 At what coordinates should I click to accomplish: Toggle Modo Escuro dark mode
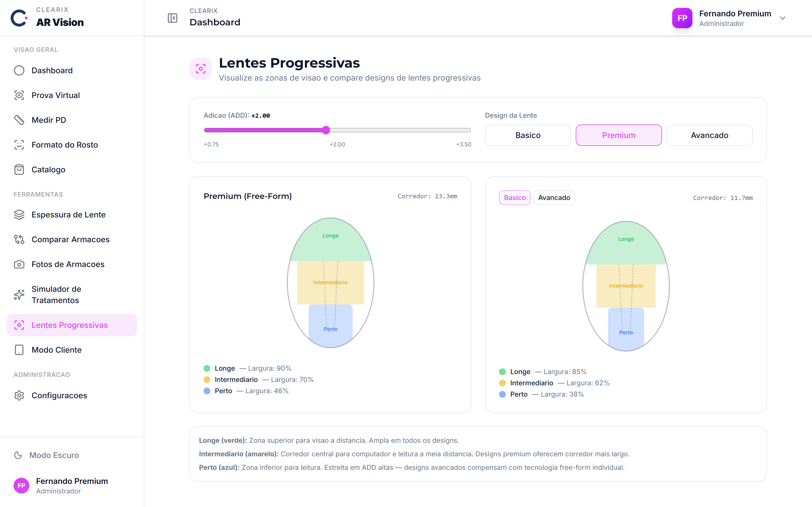(x=46, y=455)
